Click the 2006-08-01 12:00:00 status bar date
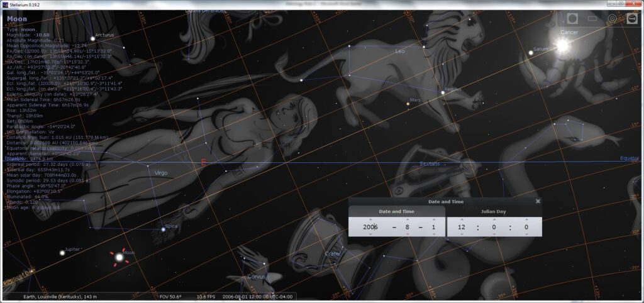644x303 pixels. [257, 297]
